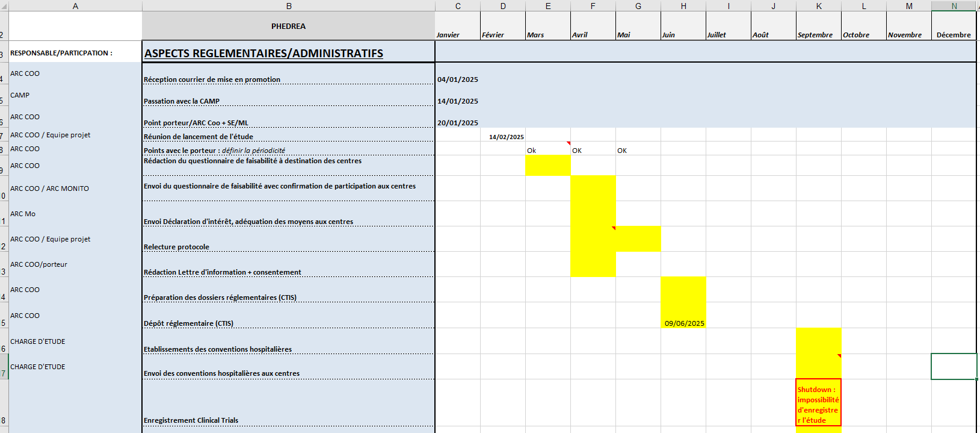Image resolution: width=980 pixels, height=433 pixels.
Task: Select the column K header
Action: tap(818, 6)
